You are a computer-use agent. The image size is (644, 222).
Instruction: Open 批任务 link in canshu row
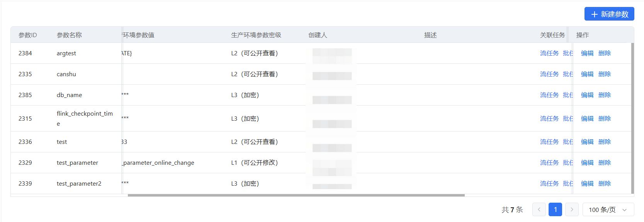568,74
